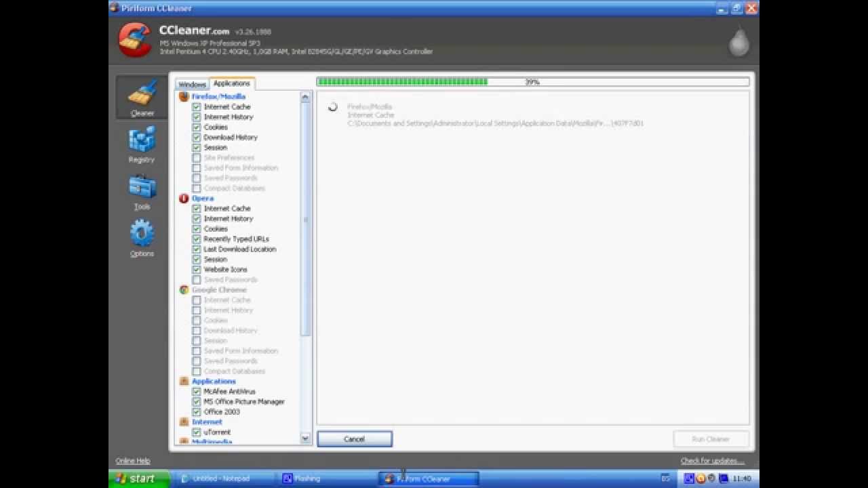Click the Opera warning icon
This screenshot has width=868, height=488.
pyautogui.click(x=184, y=198)
